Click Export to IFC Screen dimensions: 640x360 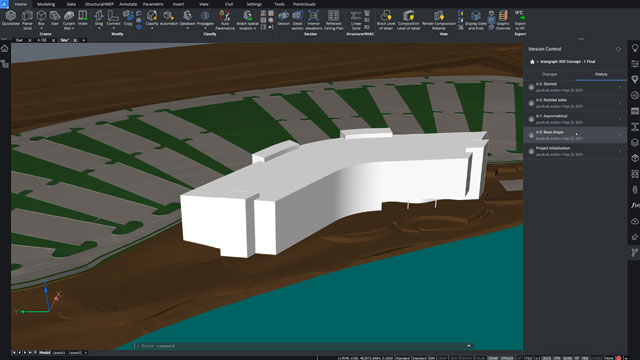pyautogui.click(x=520, y=20)
